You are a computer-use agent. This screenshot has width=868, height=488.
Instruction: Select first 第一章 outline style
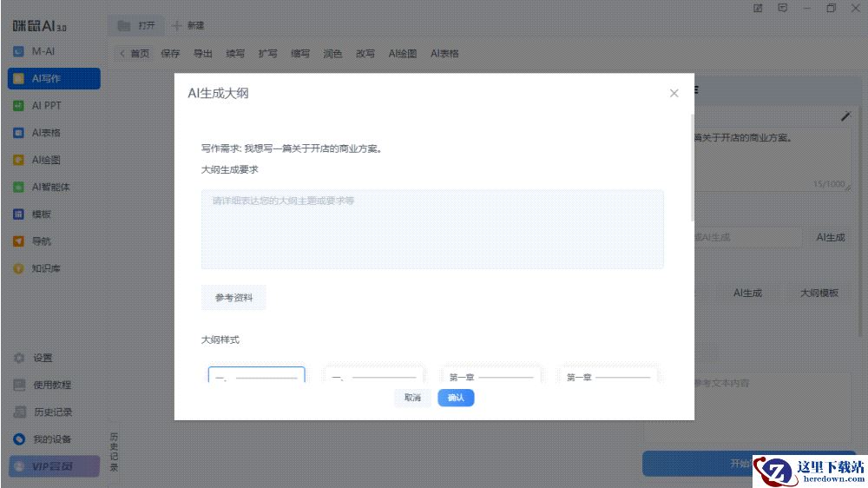coord(491,375)
